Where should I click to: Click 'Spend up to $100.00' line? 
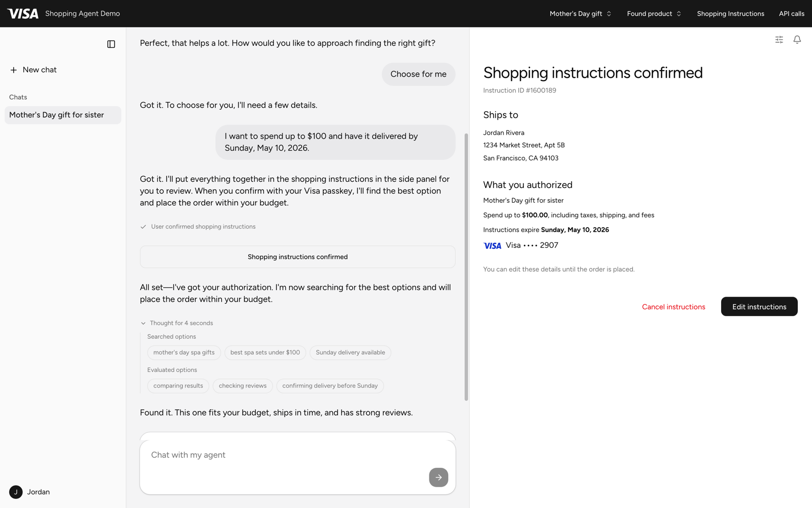[x=568, y=215]
